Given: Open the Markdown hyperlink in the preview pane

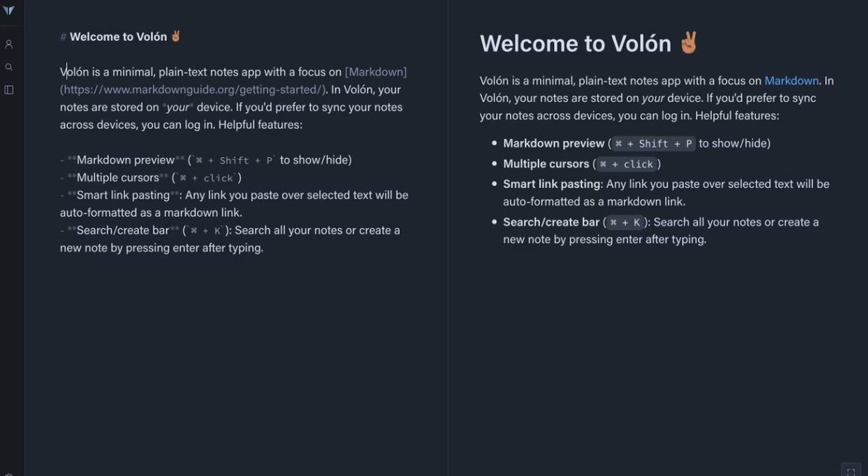Looking at the screenshot, I should coord(791,80).
